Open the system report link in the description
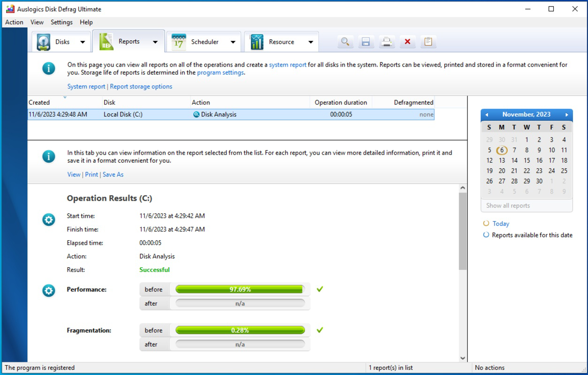The width and height of the screenshot is (588, 375). [288, 65]
